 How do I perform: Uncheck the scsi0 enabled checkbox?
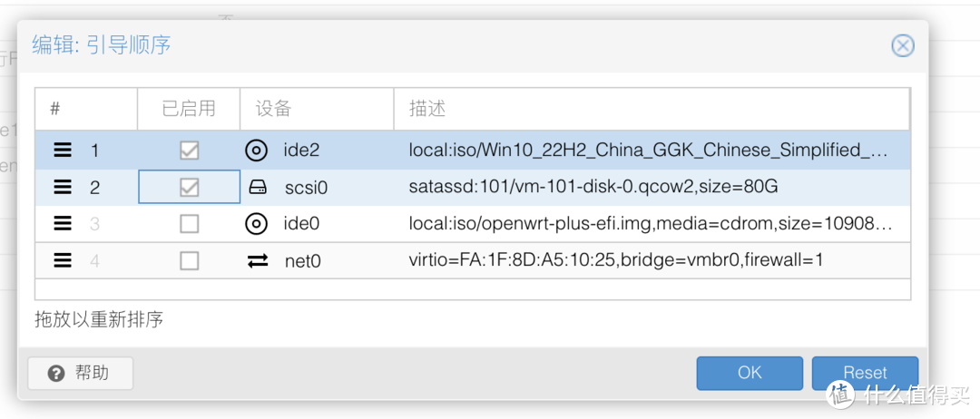190,187
